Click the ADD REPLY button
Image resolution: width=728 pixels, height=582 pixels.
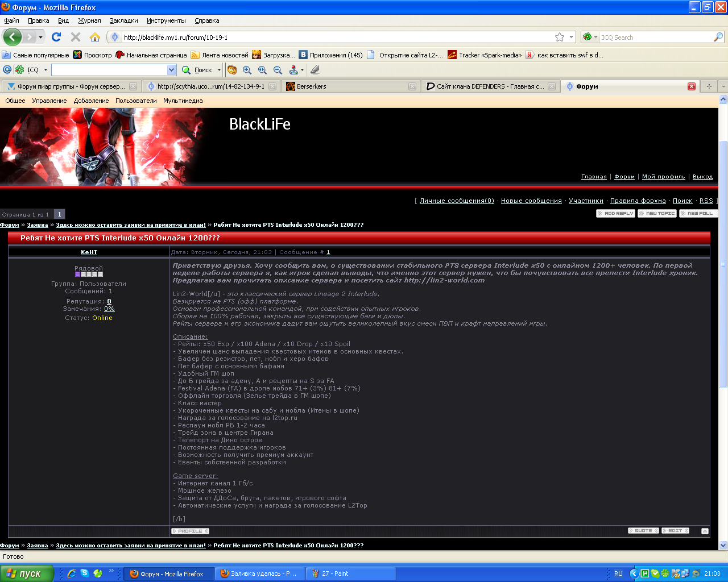(x=616, y=213)
